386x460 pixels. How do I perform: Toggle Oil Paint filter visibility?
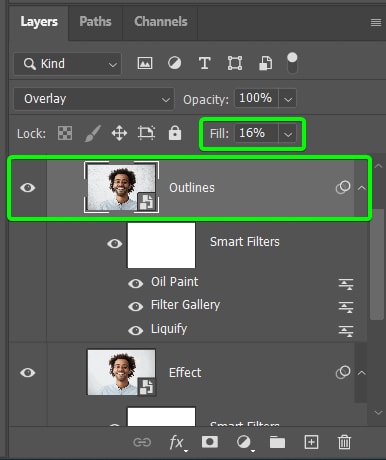[135, 284]
